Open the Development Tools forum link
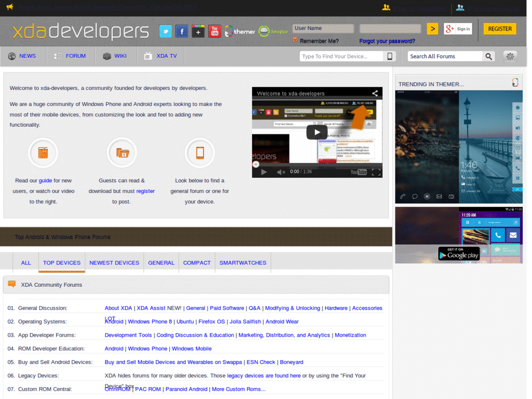This screenshot has width=532, height=399. 128,335
